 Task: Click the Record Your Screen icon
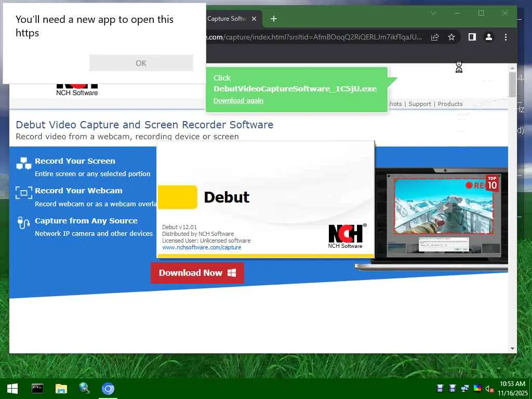click(x=24, y=163)
